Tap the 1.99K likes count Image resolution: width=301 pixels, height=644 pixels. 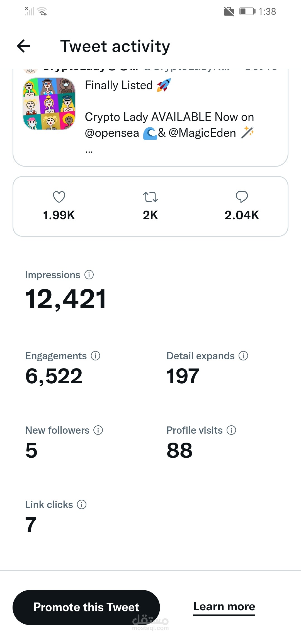(59, 215)
